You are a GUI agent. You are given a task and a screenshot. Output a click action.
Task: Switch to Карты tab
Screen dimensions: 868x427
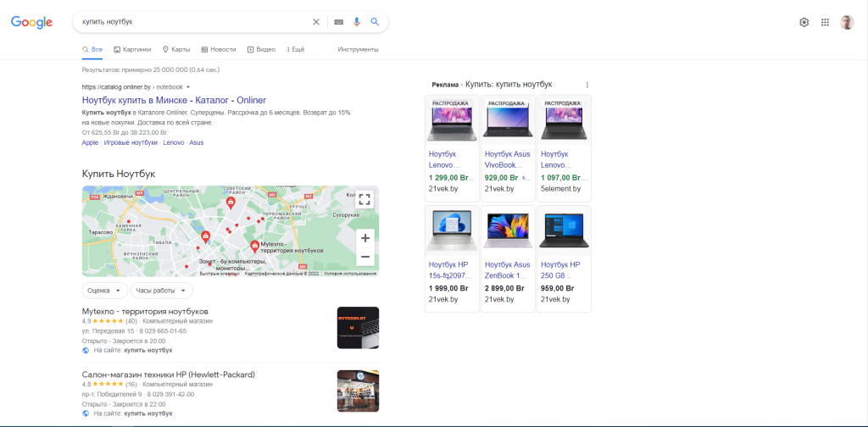coord(176,49)
